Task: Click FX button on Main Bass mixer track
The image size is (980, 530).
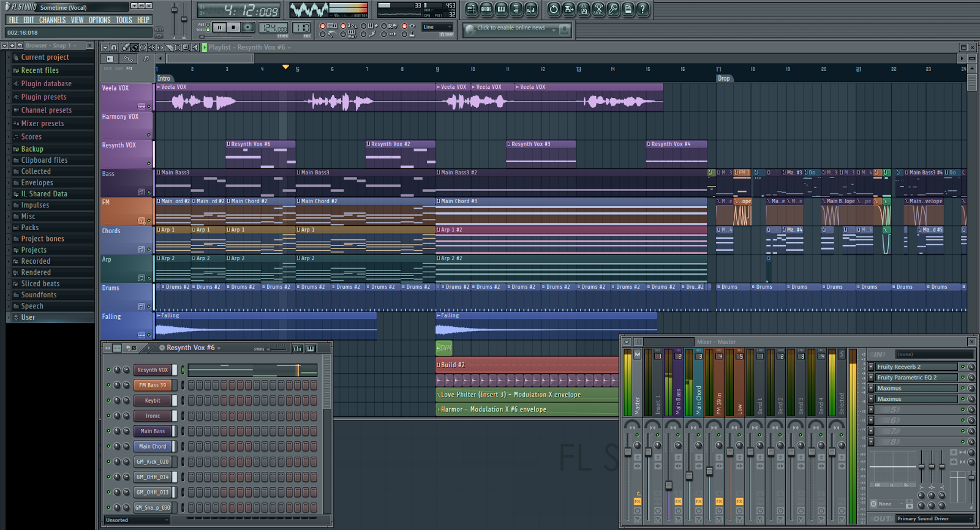Action: pyautogui.click(x=678, y=501)
